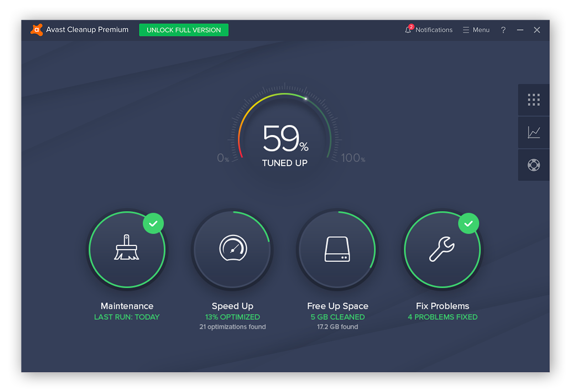
Task: Click "4 PROBLEMS FIXED" status text
Action: pyautogui.click(x=443, y=317)
